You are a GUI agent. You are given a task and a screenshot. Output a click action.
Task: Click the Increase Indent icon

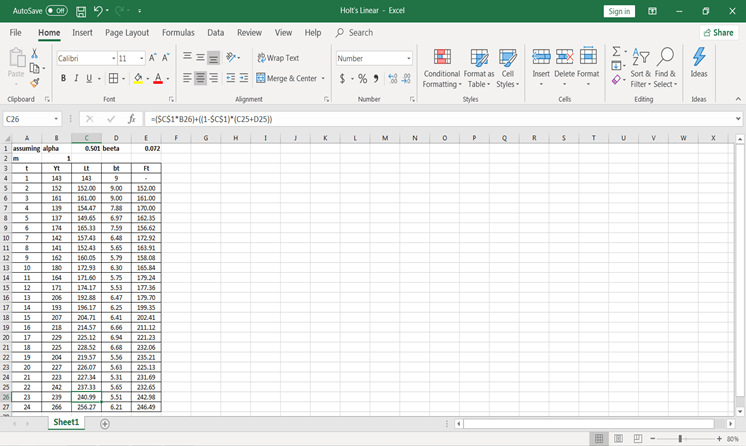tap(244, 78)
